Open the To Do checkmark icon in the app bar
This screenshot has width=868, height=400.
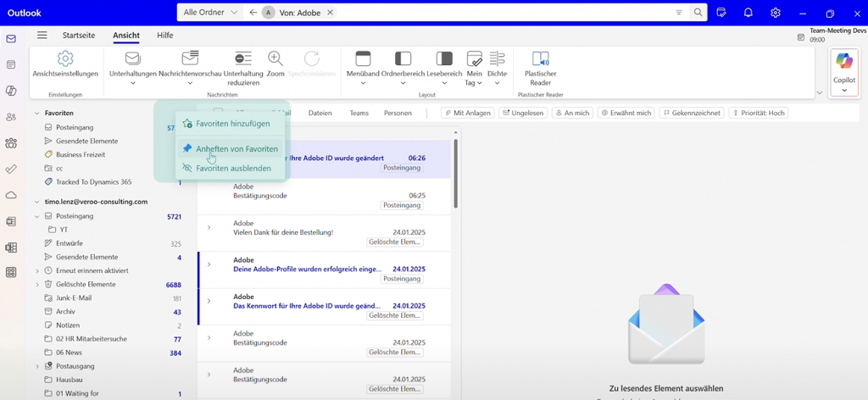pyautogui.click(x=11, y=169)
